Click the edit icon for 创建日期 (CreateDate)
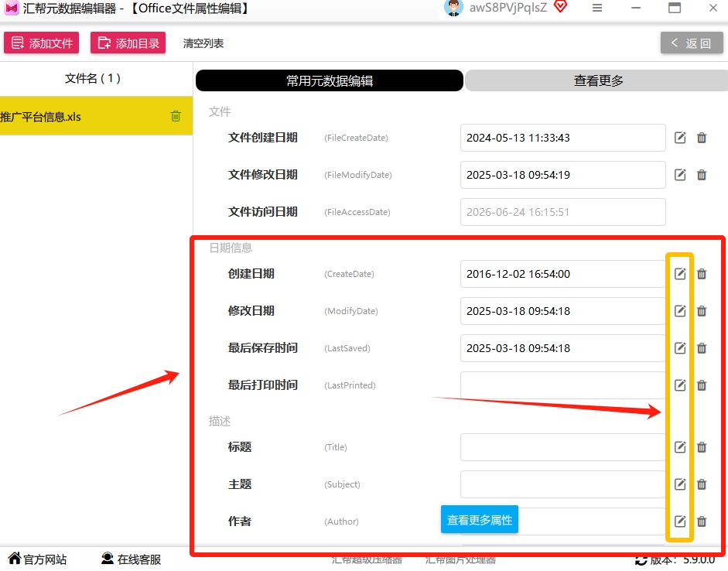728x571 pixels. pos(680,274)
